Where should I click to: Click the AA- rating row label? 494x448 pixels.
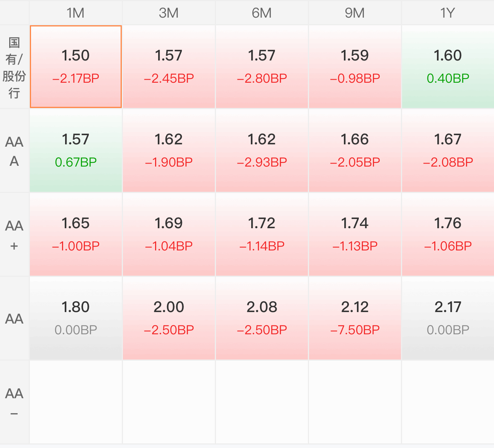(x=14, y=402)
